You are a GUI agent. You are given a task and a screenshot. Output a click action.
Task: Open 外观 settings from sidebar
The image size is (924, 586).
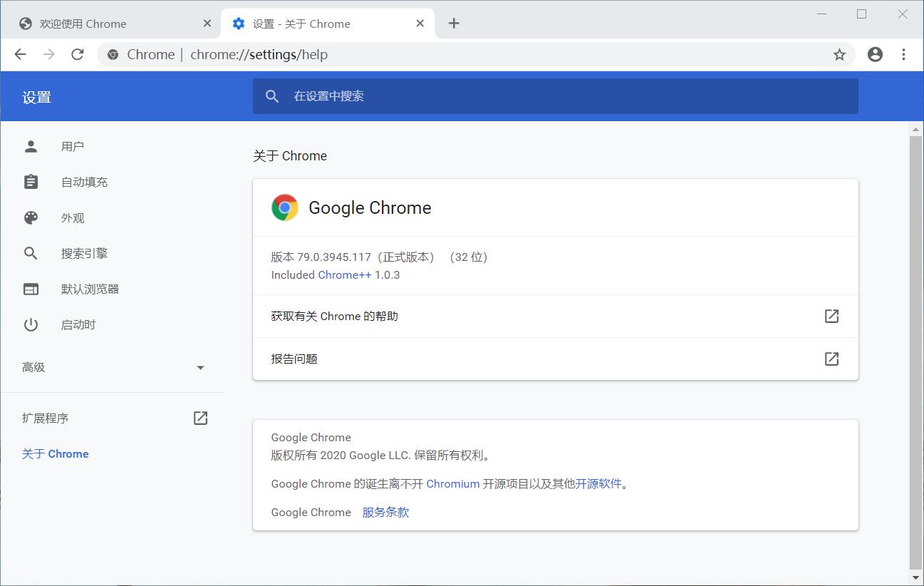73,218
